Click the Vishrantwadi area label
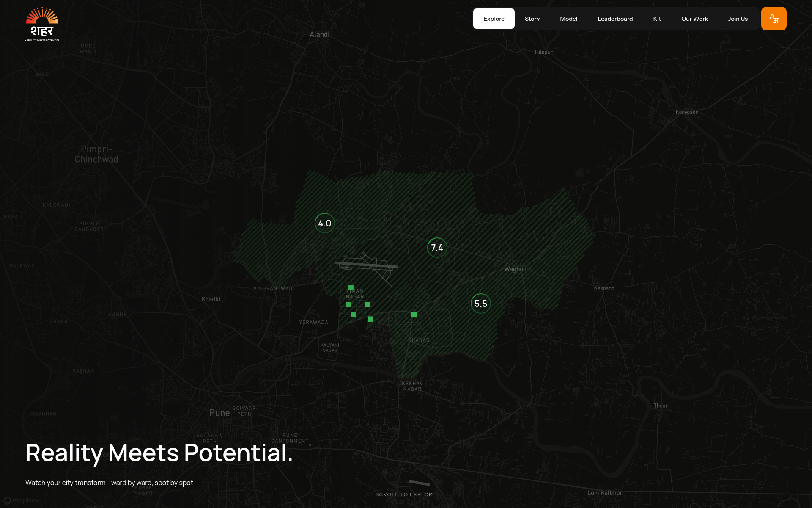 [274, 289]
